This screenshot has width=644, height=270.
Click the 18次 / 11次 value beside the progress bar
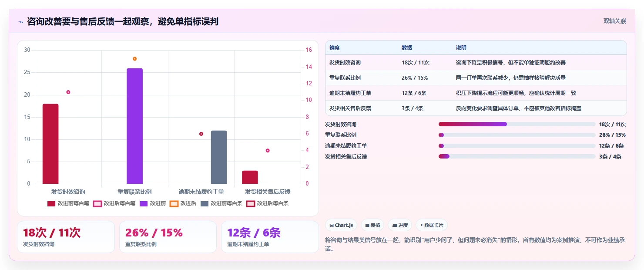[612, 124]
